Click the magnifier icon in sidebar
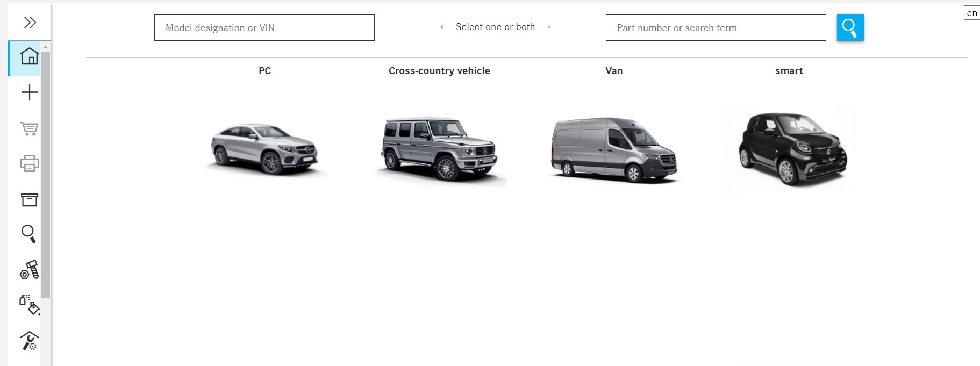 pos(28,234)
